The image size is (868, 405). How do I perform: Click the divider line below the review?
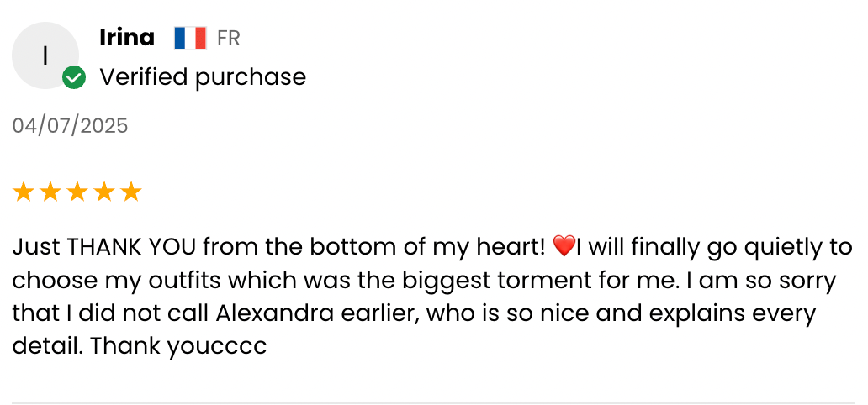point(434,402)
